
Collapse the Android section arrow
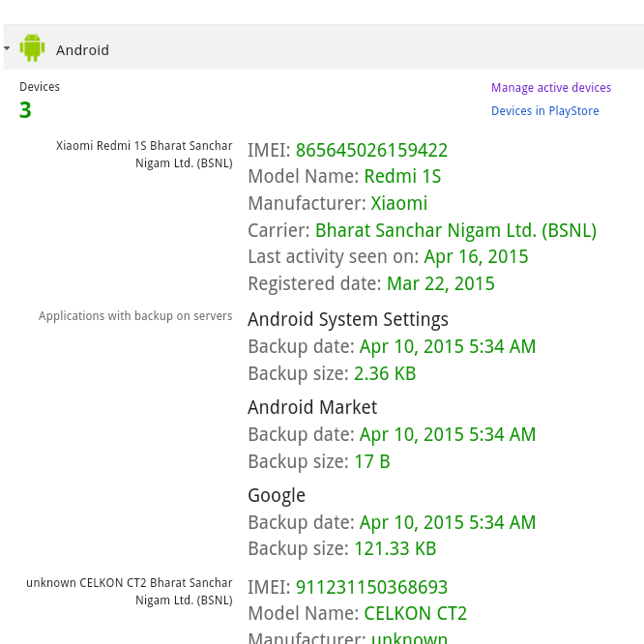7,48
